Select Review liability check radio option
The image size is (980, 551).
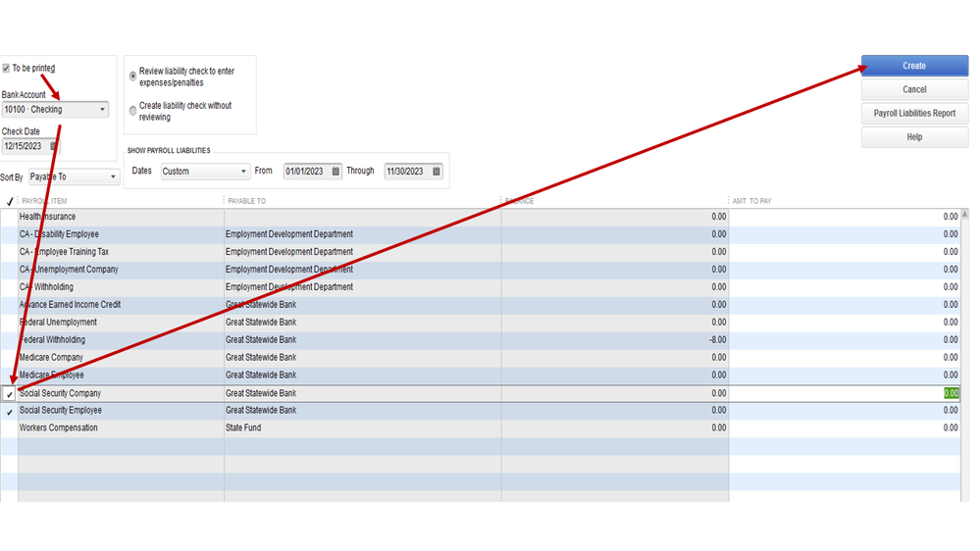[x=132, y=76]
